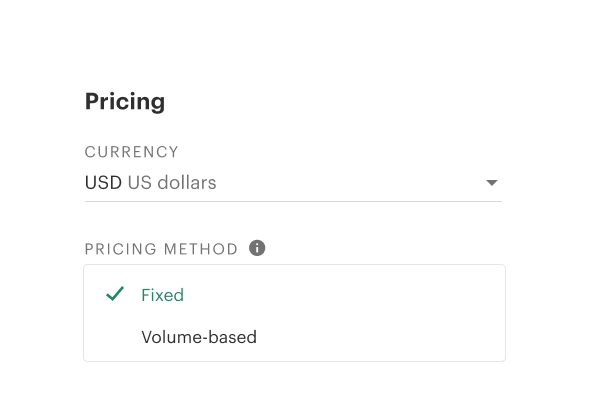Click the CURRENCY field label

pos(131,152)
